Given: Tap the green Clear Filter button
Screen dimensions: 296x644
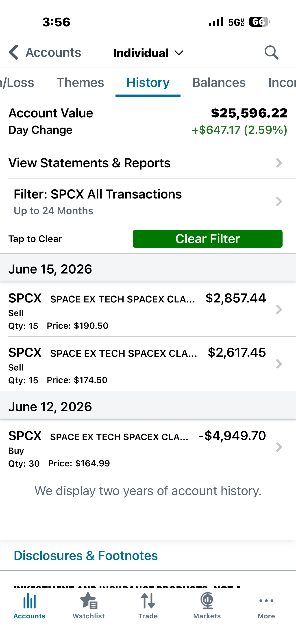Looking at the screenshot, I should (x=207, y=239).
